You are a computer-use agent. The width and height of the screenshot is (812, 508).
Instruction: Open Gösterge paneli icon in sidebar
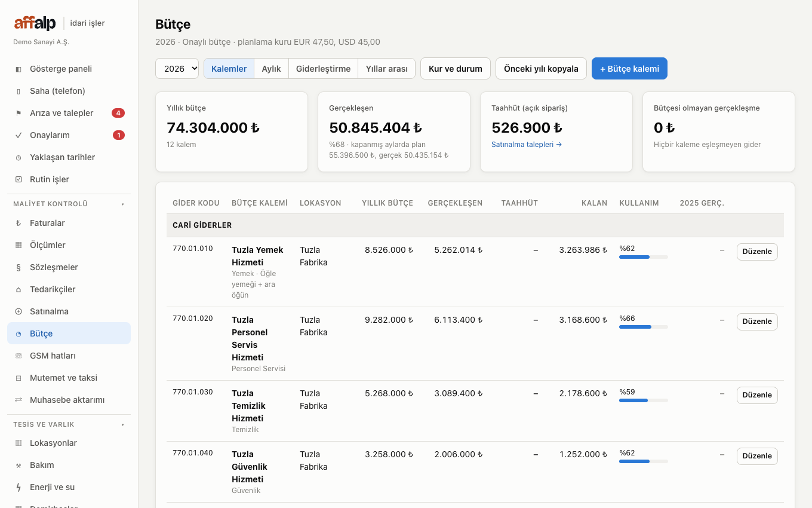pyautogui.click(x=19, y=69)
